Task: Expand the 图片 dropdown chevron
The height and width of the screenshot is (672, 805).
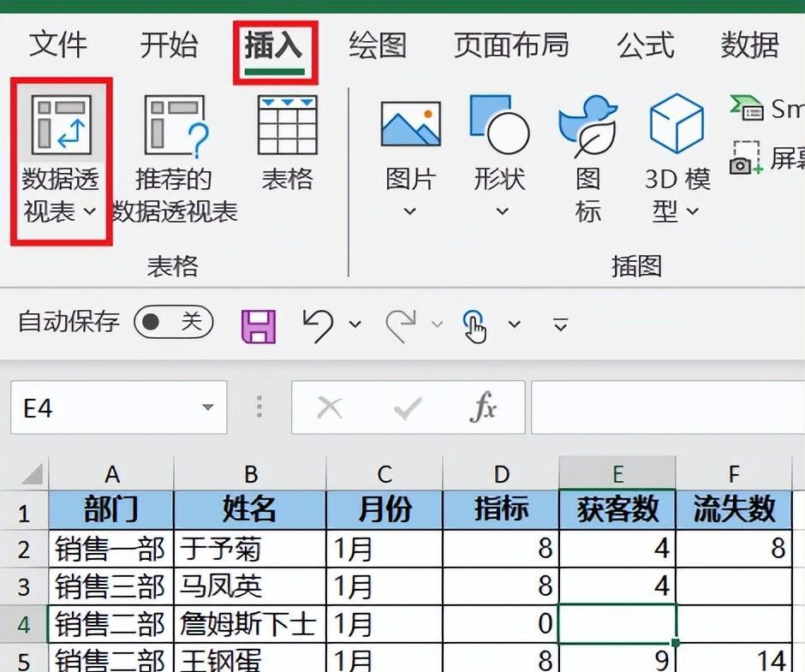Action: pos(409,211)
